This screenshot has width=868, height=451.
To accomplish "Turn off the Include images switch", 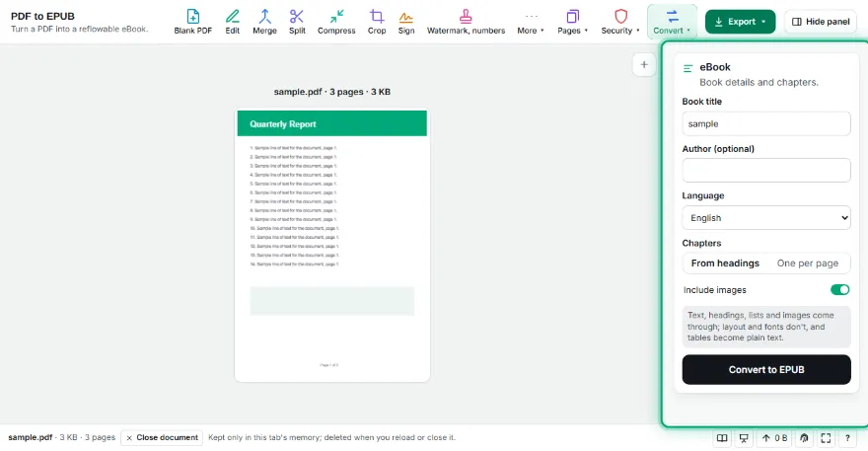I will (839, 290).
